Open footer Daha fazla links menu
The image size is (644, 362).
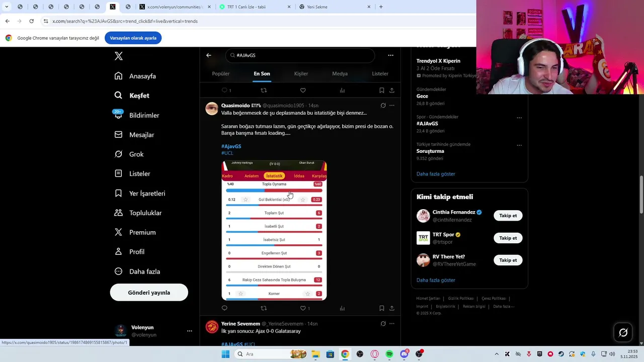point(504,306)
